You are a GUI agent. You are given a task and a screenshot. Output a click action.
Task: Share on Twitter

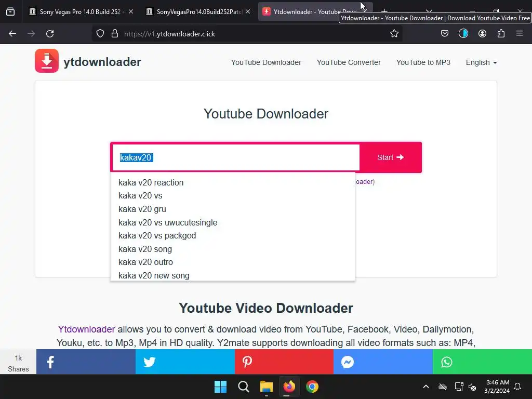pyautogui.click(x=185, y=362)
